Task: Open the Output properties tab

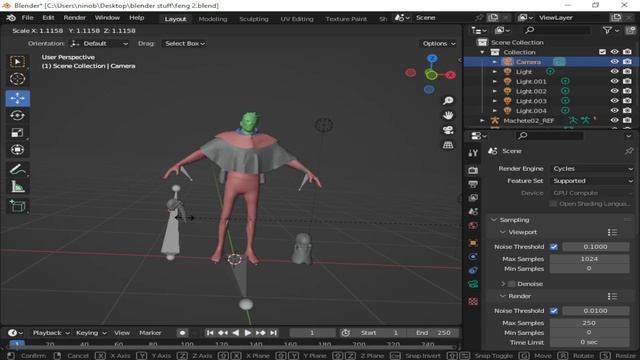Action: click(473, 184)
